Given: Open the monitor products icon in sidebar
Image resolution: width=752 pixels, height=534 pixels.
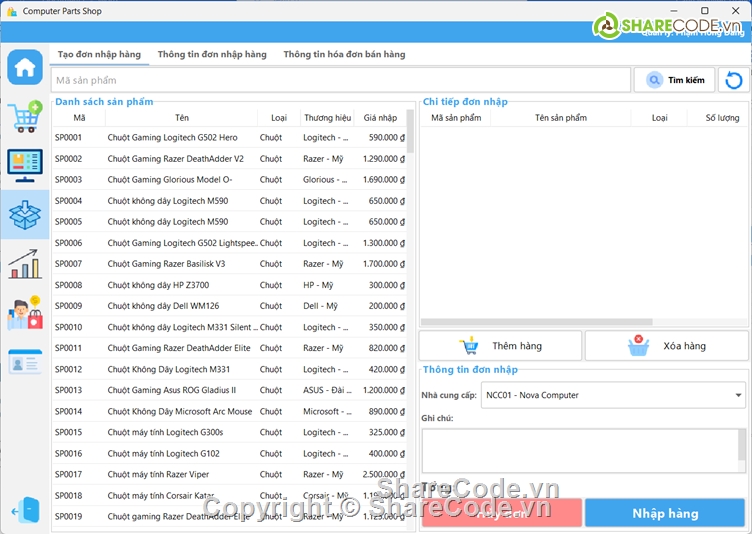Looking at the screenshot, I should (25, 166).
